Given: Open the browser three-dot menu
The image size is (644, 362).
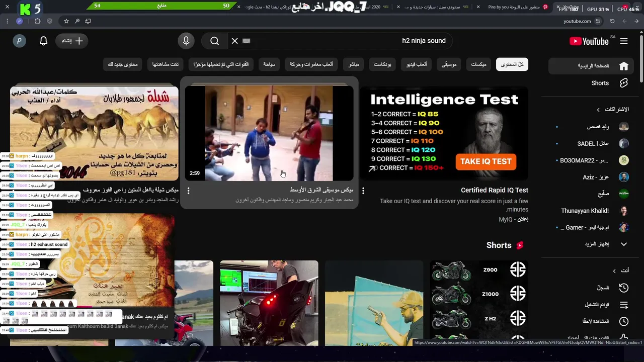Looking at the screenshot, I should coord(7,21).
